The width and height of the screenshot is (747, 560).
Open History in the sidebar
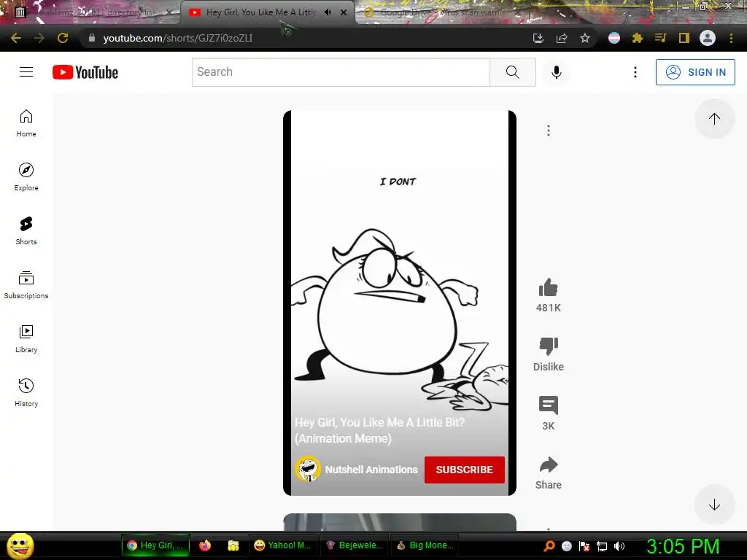point(26,393)
